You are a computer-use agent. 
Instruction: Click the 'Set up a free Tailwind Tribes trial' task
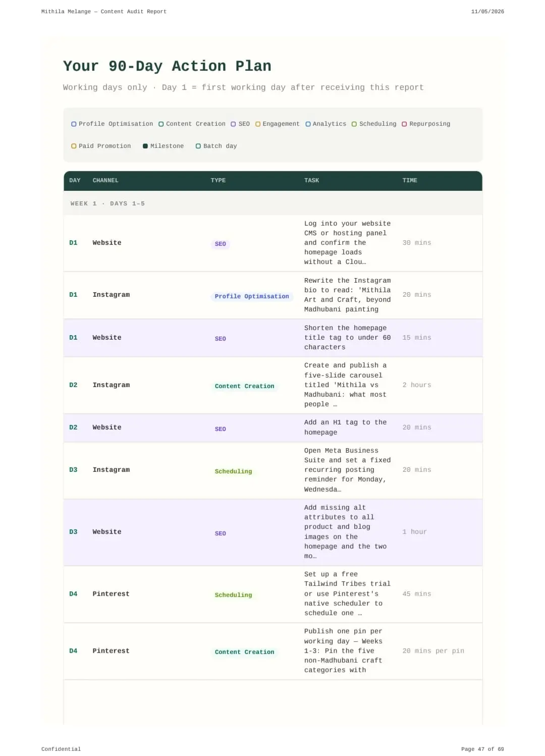click(347, 595)
